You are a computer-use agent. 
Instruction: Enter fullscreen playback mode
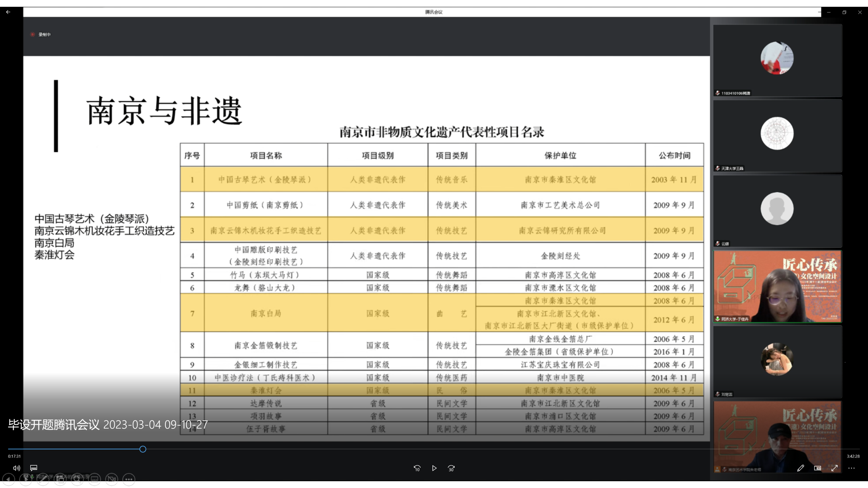835,468
